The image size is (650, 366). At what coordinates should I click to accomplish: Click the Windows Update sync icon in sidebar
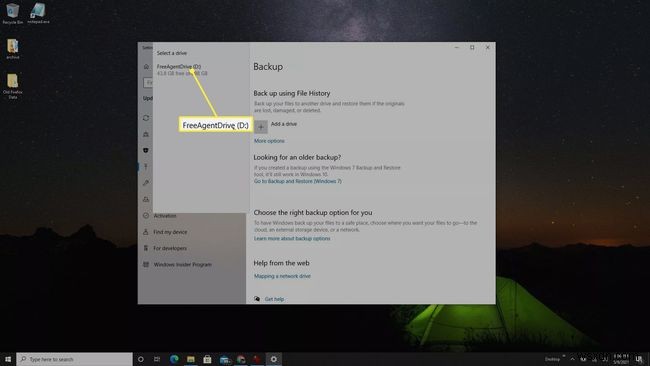tap(146, 118)
